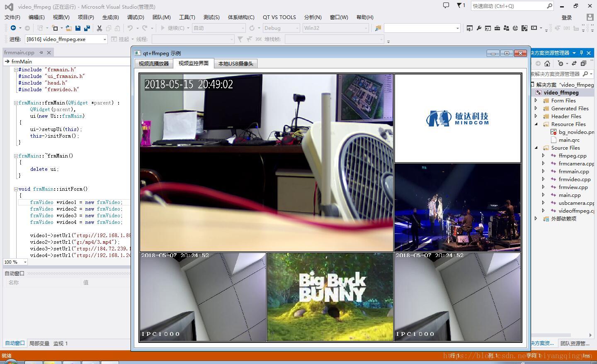Open the 文件(F) menu
The image size is (597, 364).
click(x=12, y=17)
